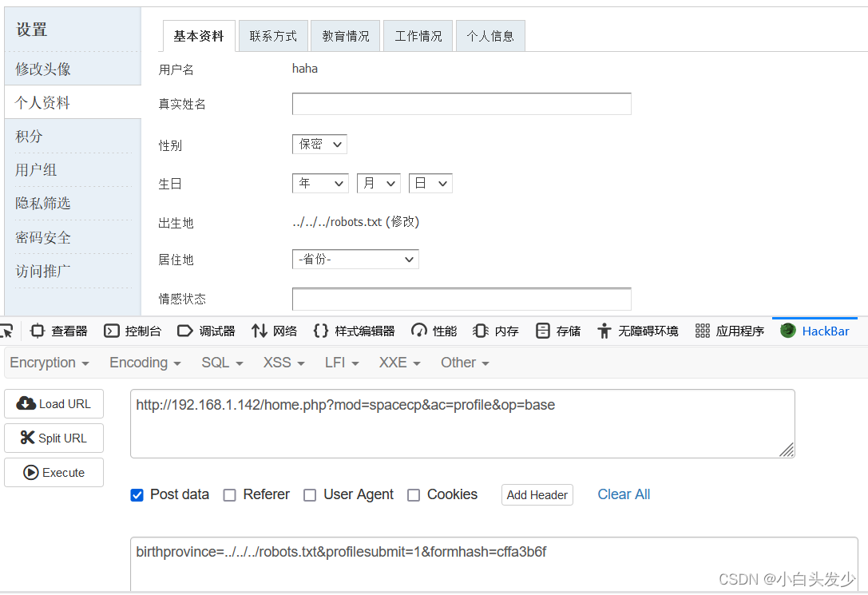This screenshot has width=868, height=595.
Task: Open the SQL dropdown menu
Action: click(x=223, y=363)
